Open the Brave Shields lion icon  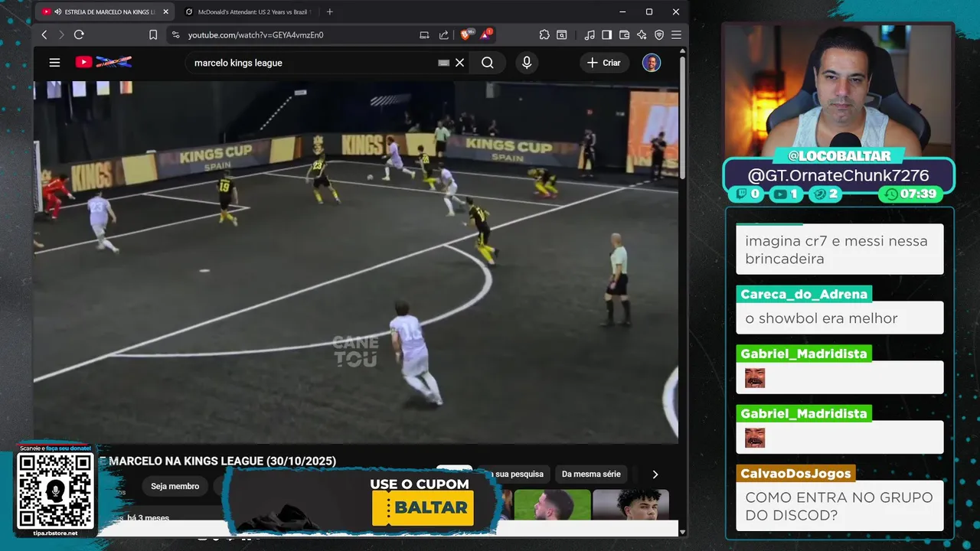point(465,34)
